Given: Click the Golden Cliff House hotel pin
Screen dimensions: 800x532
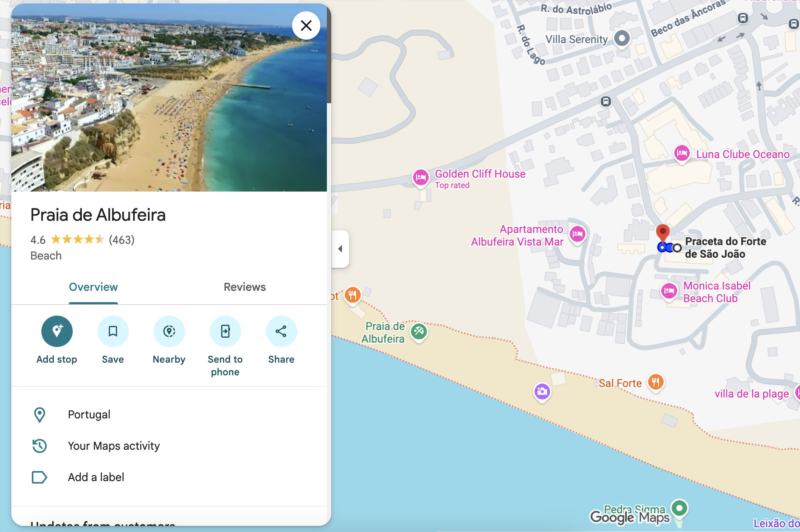Looking at the screenshot, I should click(420, 178).
